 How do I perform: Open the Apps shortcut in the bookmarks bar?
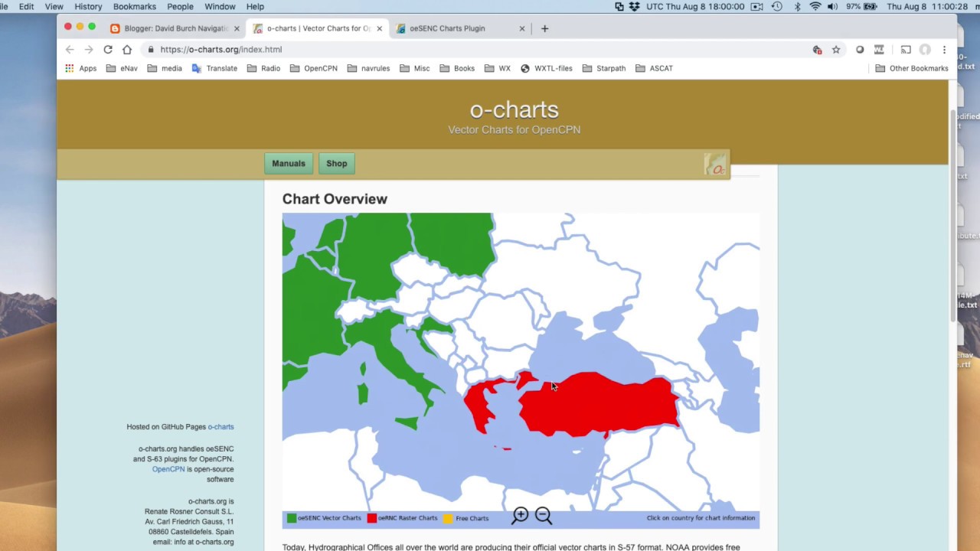click(x=80, y=68)
